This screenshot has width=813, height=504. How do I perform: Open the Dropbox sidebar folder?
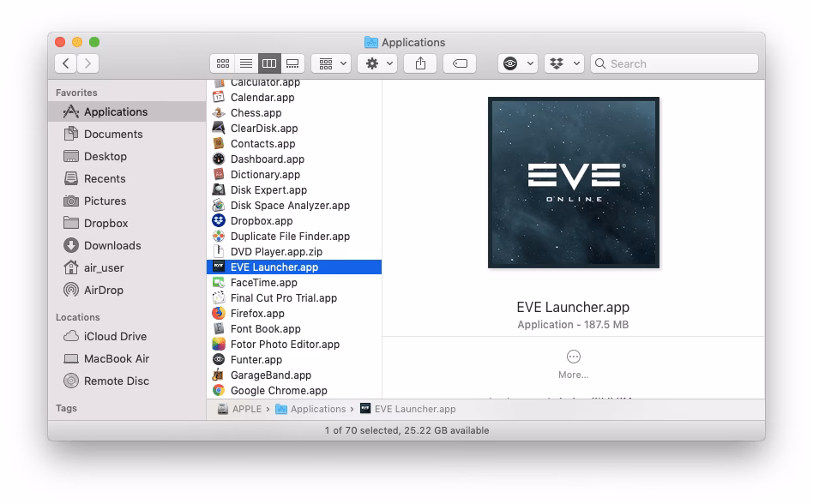[x=127, y=223]
